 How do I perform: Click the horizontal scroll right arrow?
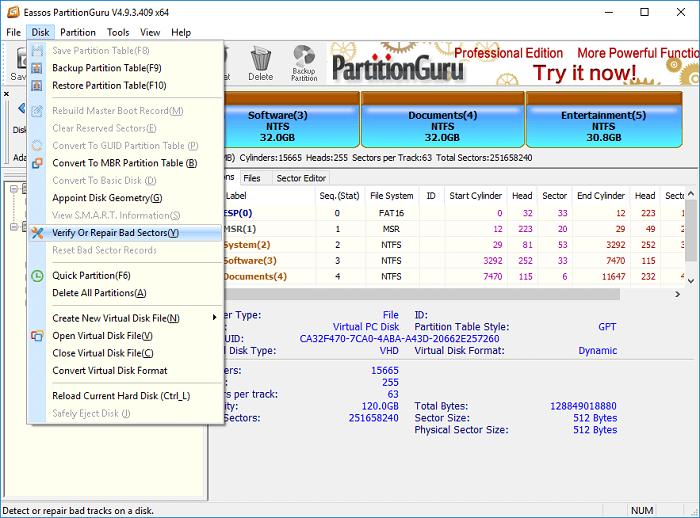(678, 294)
